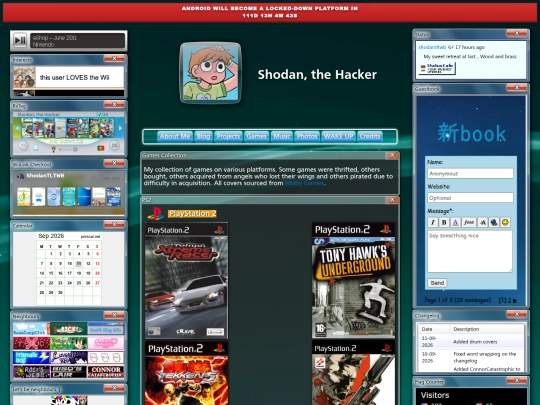This screenshot has width=540, height=405.
Task: Open the Photos tab
Action: click(307, 136)
